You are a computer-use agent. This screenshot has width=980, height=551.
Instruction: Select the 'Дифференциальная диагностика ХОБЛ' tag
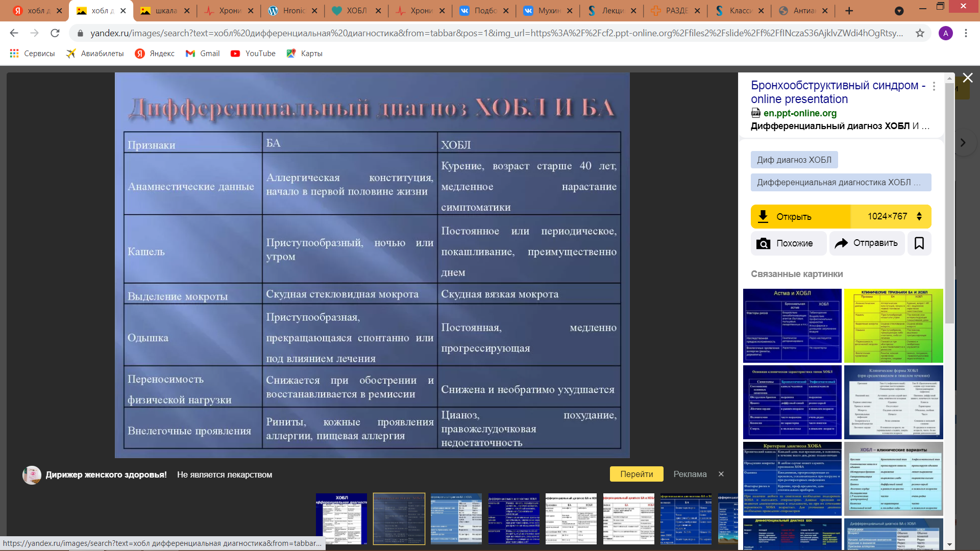(840, 182)
